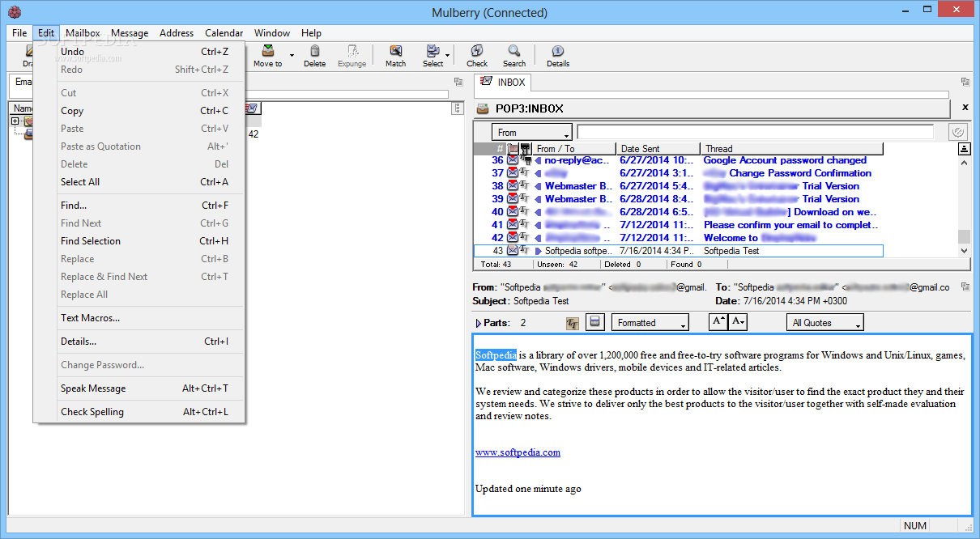The height and width of the screenshot is (539, 980).
Task: Choose Copy from the Edit menu
Action: pos(139,111)
